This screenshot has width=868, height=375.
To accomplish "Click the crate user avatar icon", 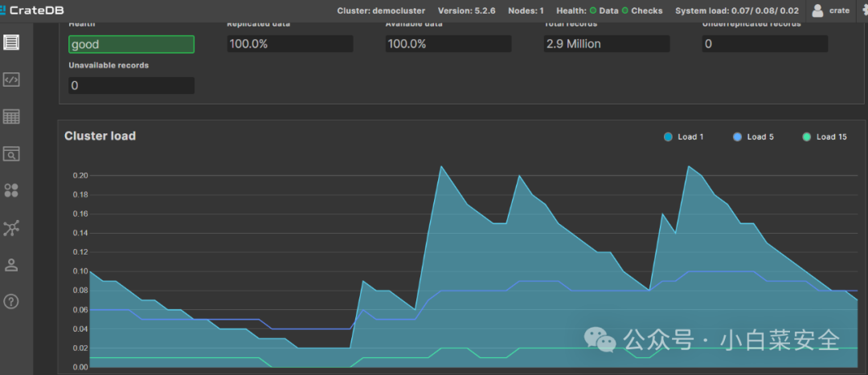I will point(817,10).
